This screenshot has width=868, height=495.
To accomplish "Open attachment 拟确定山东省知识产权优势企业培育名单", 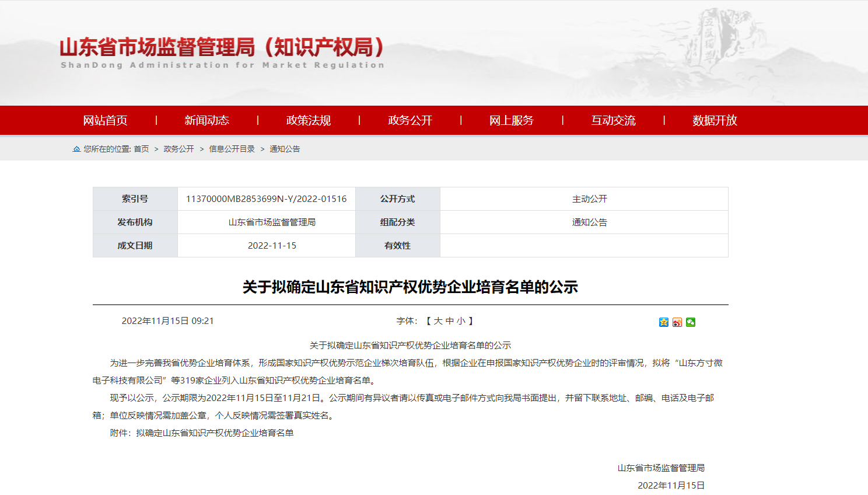I will [215, 433].
